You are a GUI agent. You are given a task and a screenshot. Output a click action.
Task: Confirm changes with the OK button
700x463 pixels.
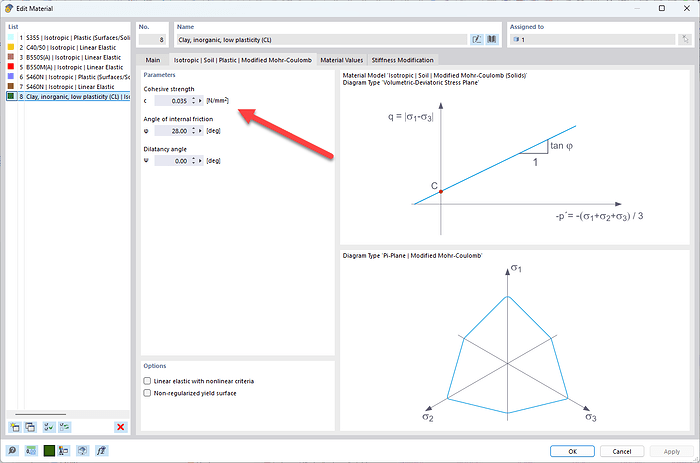(572, 451)
